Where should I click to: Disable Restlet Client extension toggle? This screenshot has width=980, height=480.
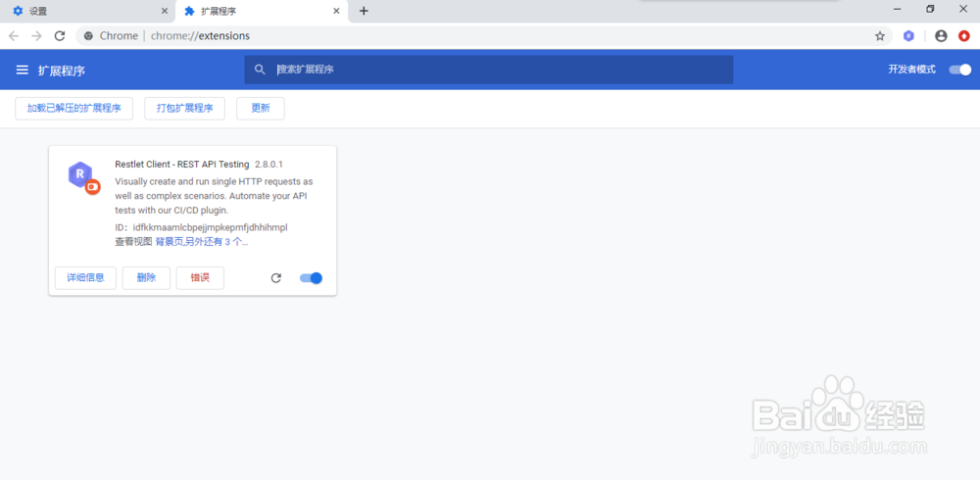(312, 278)
